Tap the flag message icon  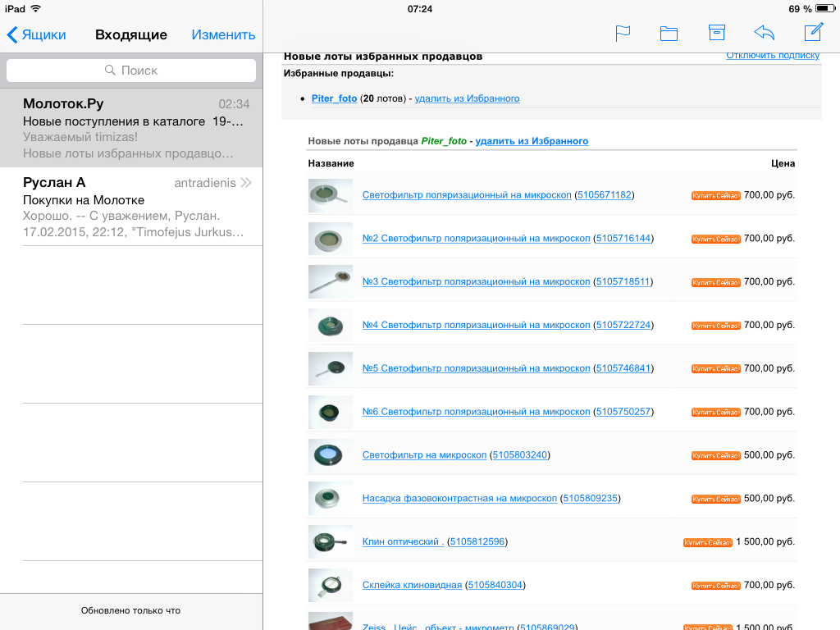tap(623, 34)
